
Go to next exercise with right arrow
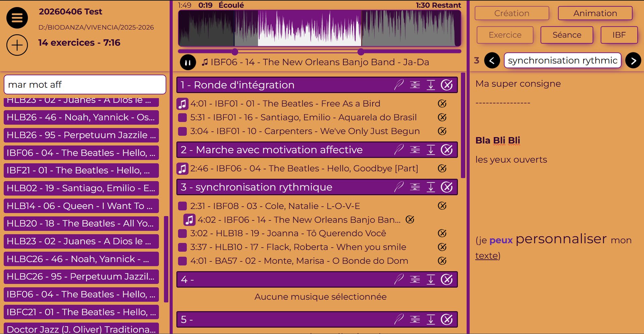pos(633,60)
